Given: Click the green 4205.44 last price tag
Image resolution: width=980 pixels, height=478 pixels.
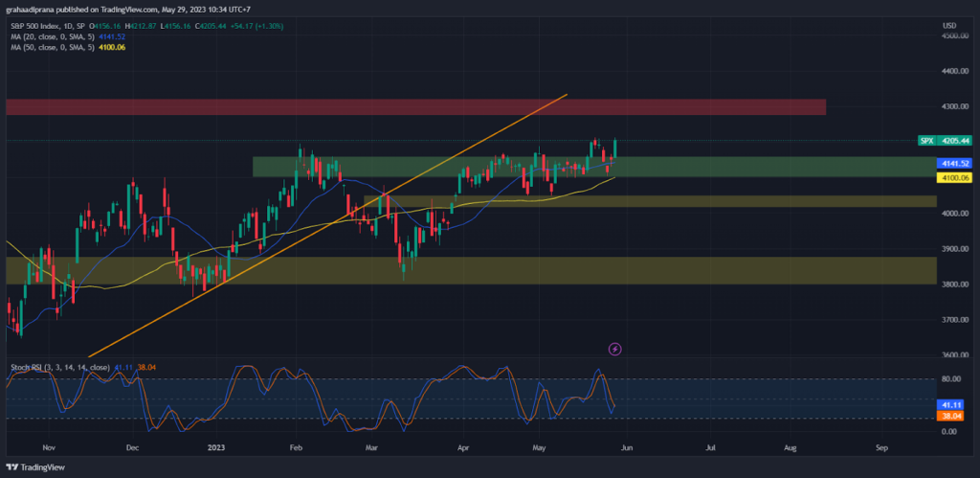Looking at the screenshot, I should (954, 141).
